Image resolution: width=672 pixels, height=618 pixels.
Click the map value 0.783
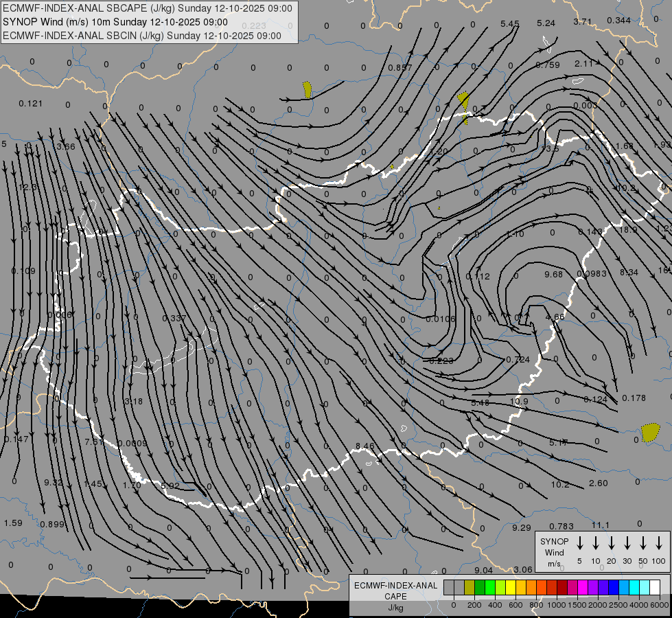[x=561, y=526]
